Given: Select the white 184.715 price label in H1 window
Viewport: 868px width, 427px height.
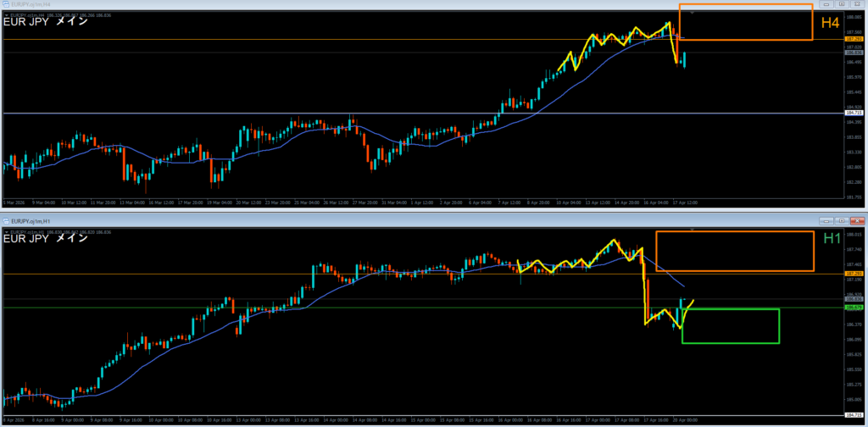Looking at the screenshot, I should point(853,415).
